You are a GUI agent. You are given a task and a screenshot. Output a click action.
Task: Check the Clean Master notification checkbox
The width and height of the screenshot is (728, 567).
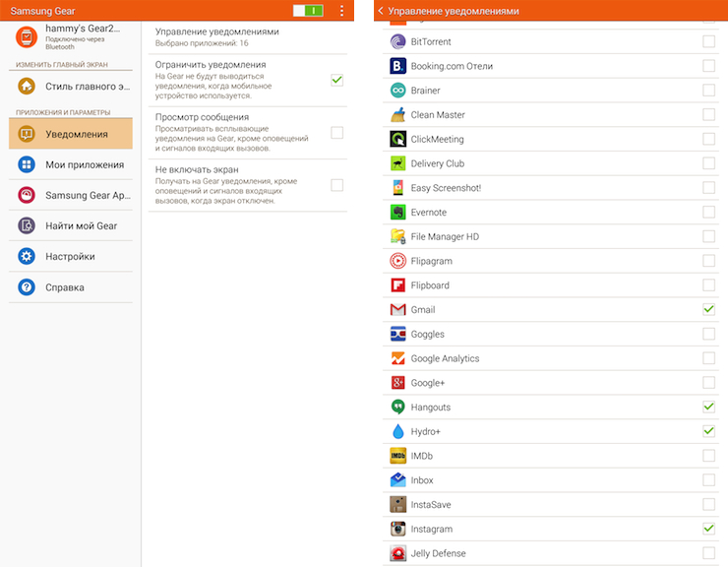708,114
